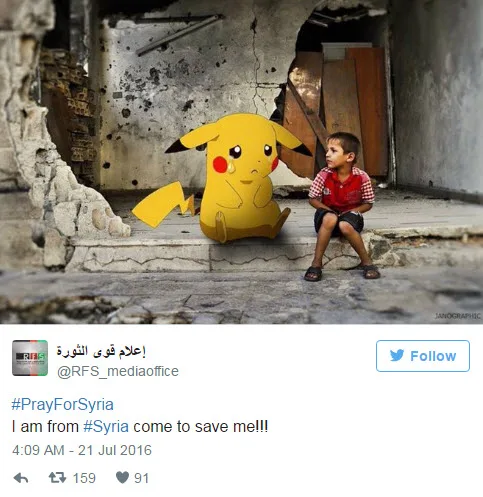Follow the RFS_mediaoffice account

click(x=423, y=356)
